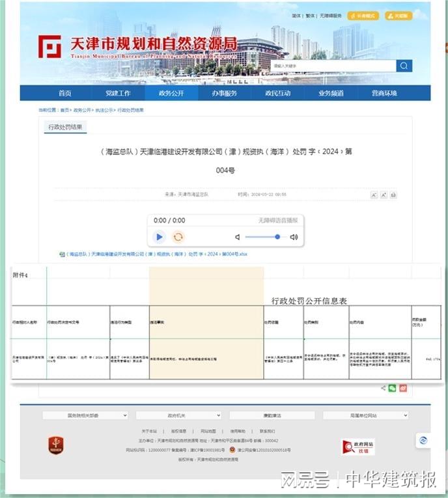Click the 0:00 / 0:00 time display
The height and width of the screenshot is (498, 448).
[169, 221]
